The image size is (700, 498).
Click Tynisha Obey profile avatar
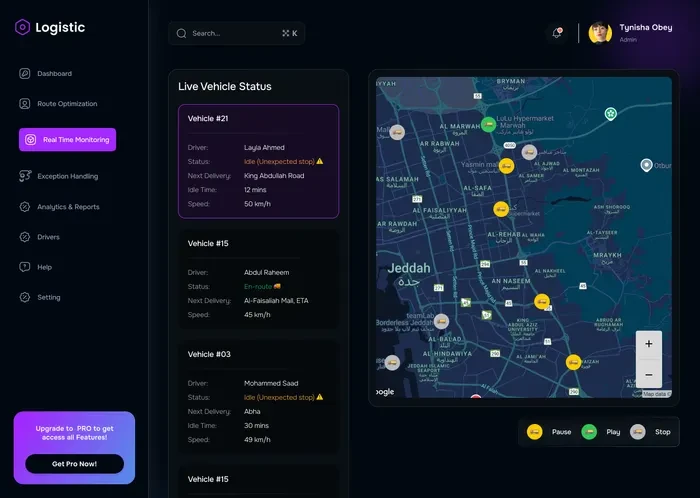pyautogui.click(x=600, y=33)
